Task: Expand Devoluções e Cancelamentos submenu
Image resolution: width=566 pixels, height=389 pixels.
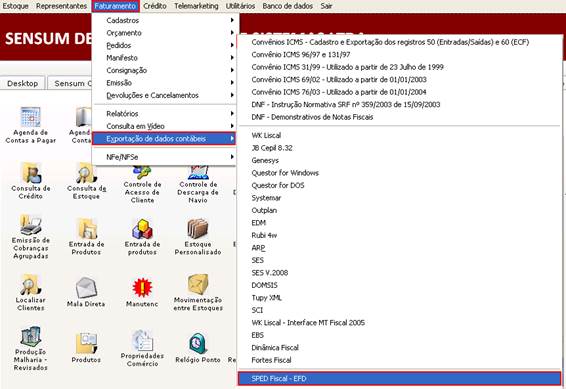Action: tap(164, 95)
